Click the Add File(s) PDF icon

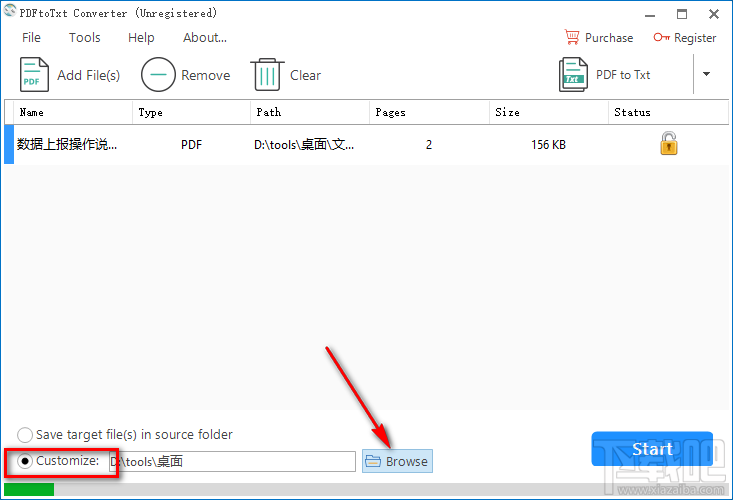click(34, 74)
